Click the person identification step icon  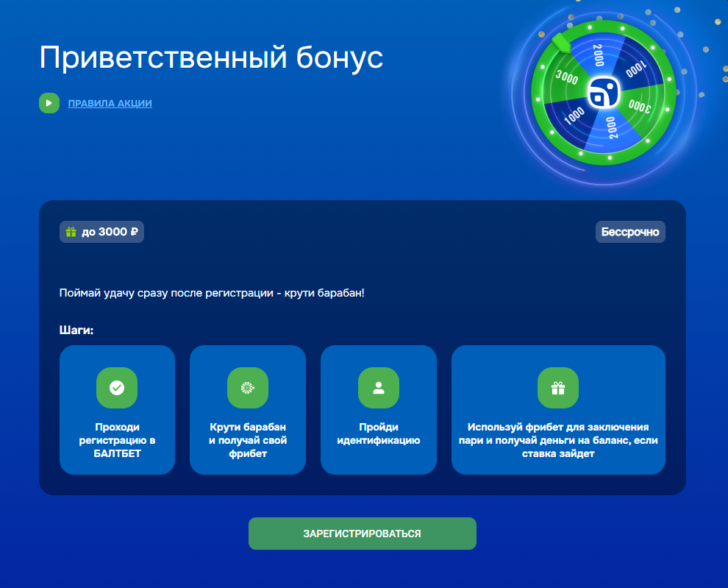pyautogui.click(x=379, y=388)
